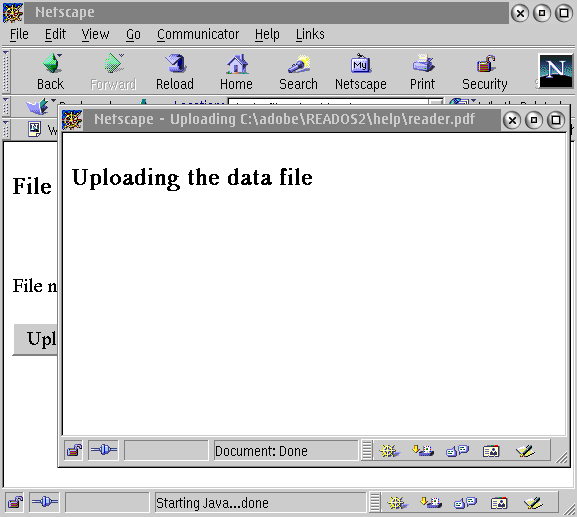Image resolution: width=577 pixels, height=517 pixels.
Task: Open Composer in the main window's status bar
Action: [533, 503]
